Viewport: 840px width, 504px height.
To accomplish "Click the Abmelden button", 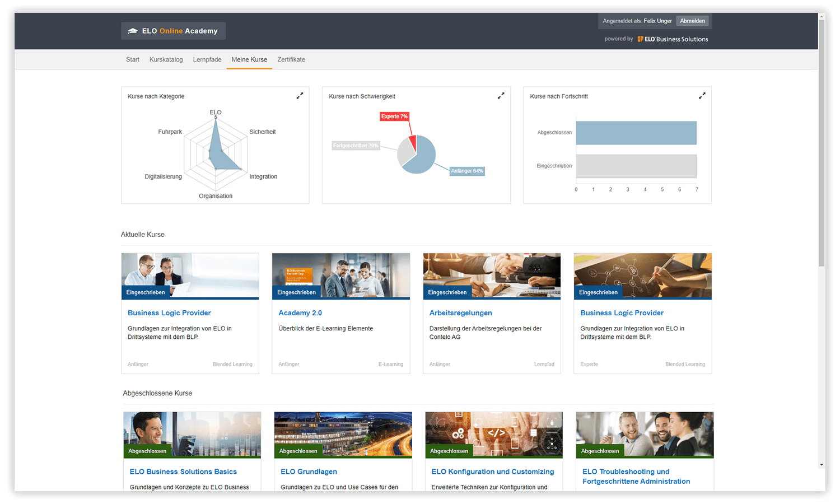I will coord(692,21).
